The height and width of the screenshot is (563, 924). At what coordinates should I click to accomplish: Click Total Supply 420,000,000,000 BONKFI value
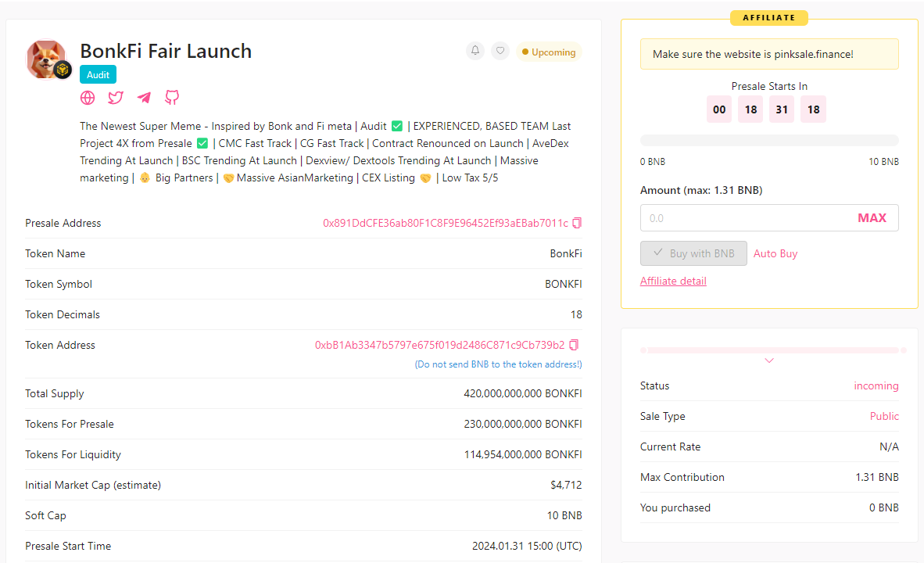coord(523,394)
